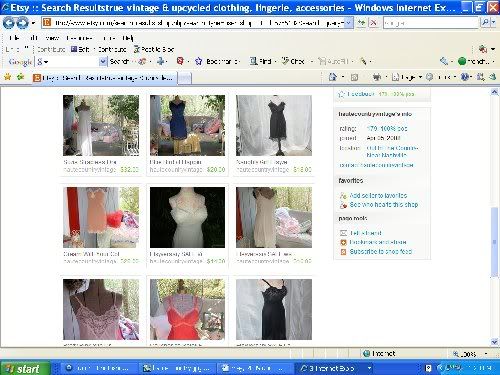
Task: Click Tell a friend link
Action: pyautogui.click(x=365, y=233)
